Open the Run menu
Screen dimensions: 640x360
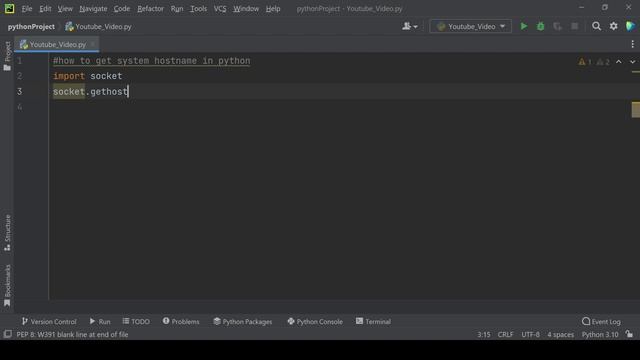pyautogui.click(x=177, y=9)
